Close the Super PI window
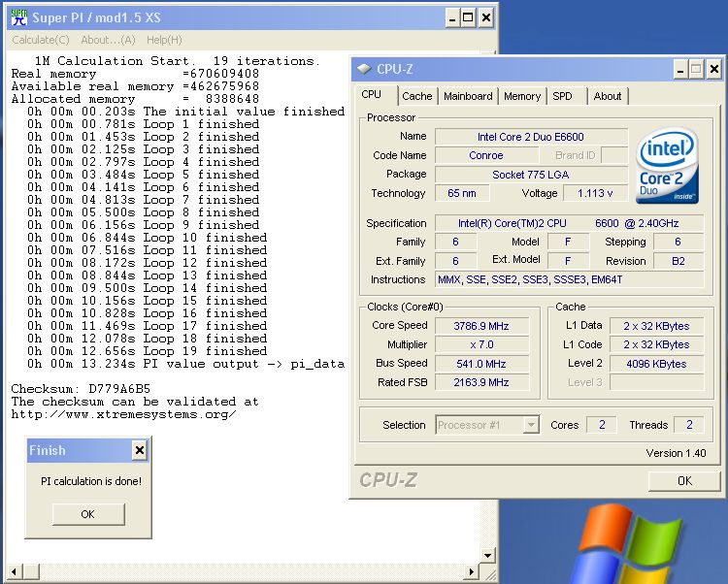The height and width of the screenshot is (584, 728). tap(485, 18)
